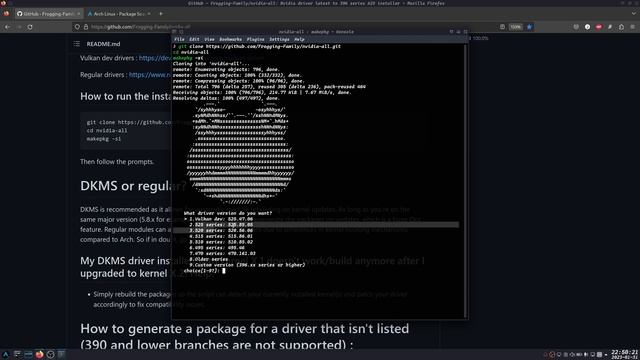Viewport: 640px width, 360px height.
Task: Click the 'Then follow the prompts.' text
Action: pos(117,162)
